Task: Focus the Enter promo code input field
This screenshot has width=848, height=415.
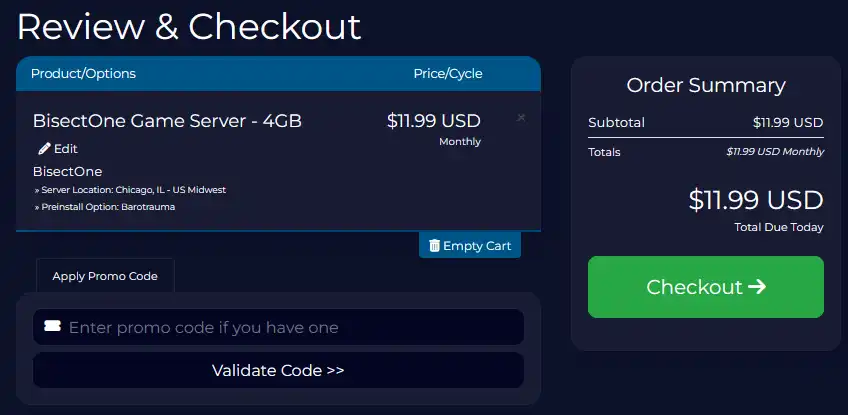Action: [290, 327]
